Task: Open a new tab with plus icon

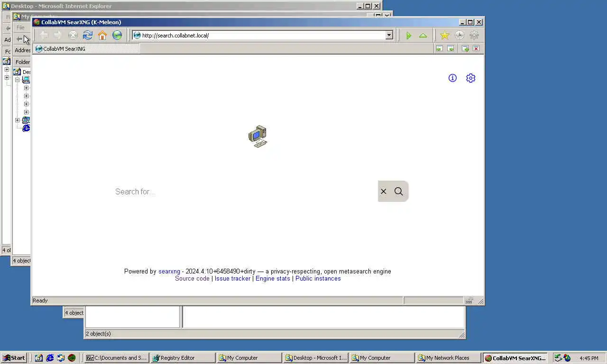Action: pyautogui.click(x=465, y=48)
